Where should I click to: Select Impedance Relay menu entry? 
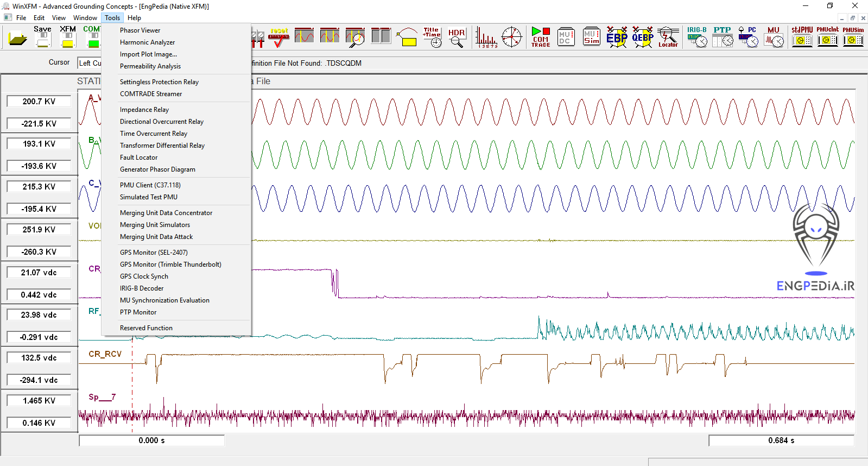176,110
